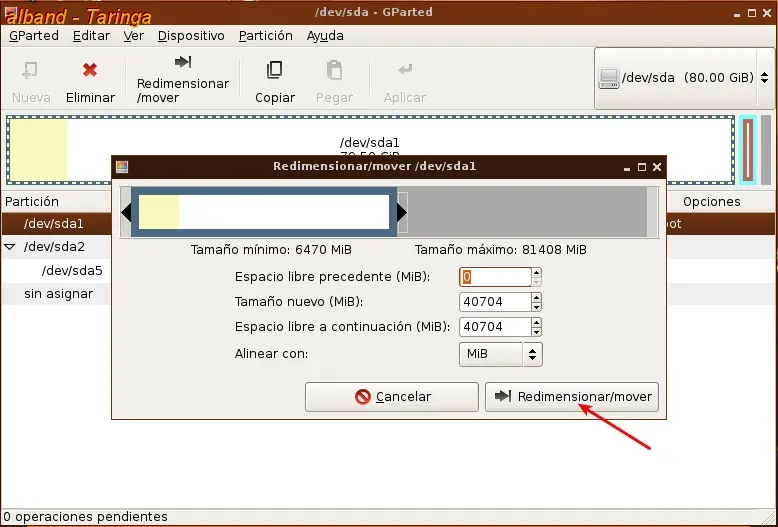Screen dimensions: 778x527
Task: Decrease Tamaño nuevo with down arrow
Action: tap(536, 307)
